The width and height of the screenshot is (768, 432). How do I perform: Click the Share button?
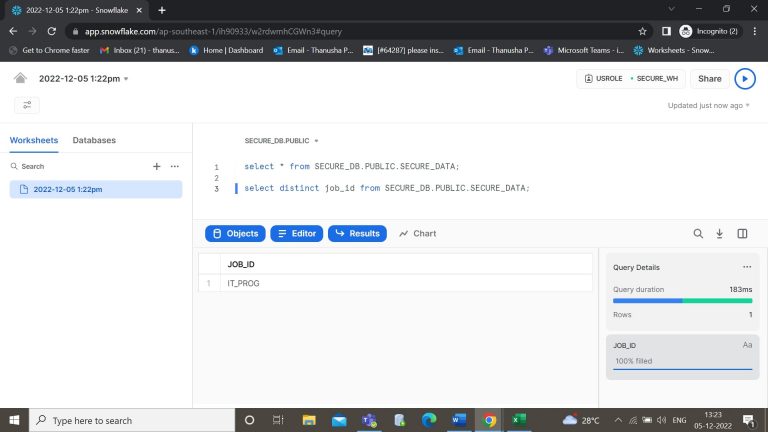coord(709,78)
